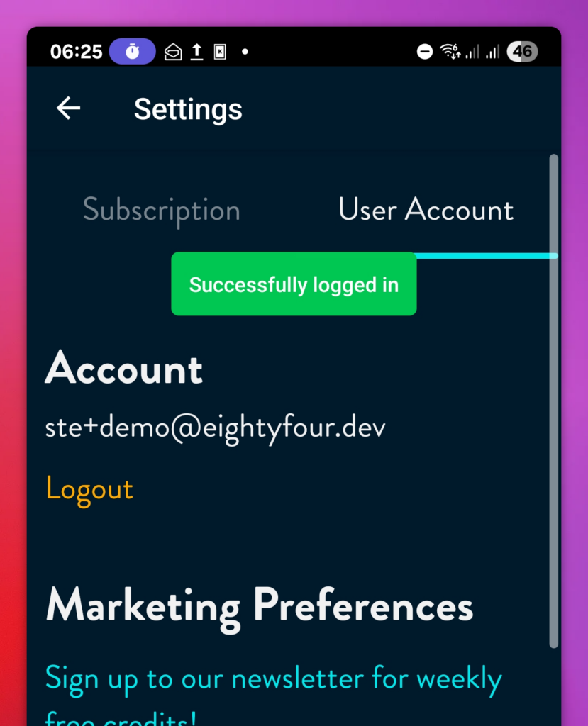Tap the 06:25 clock in status bar
Image resolution: width=588 pixels, height=726 pixels.
coord(76,52)
